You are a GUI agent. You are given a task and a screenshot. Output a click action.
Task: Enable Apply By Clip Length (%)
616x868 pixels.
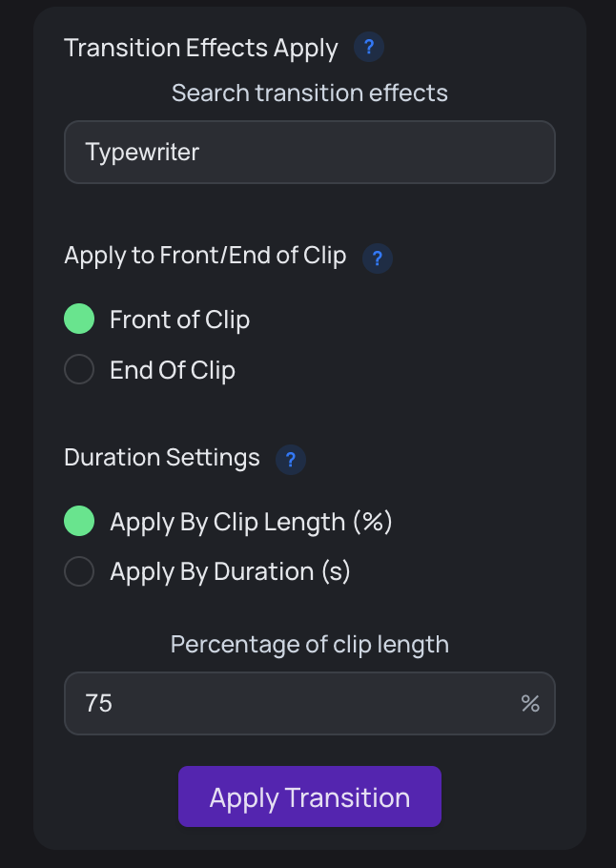(79, 521)
